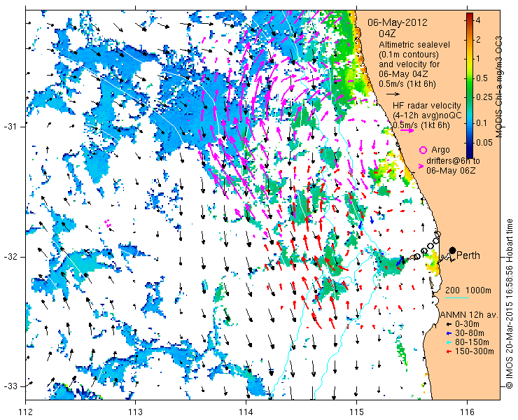Click the colorbar tick label '0.25'

tap(484, 97)
